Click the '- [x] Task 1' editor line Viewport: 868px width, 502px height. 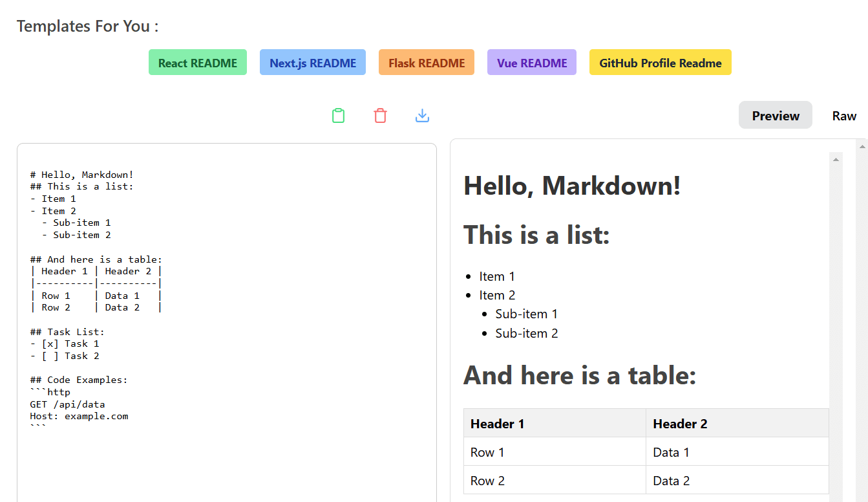click(65, 344)
